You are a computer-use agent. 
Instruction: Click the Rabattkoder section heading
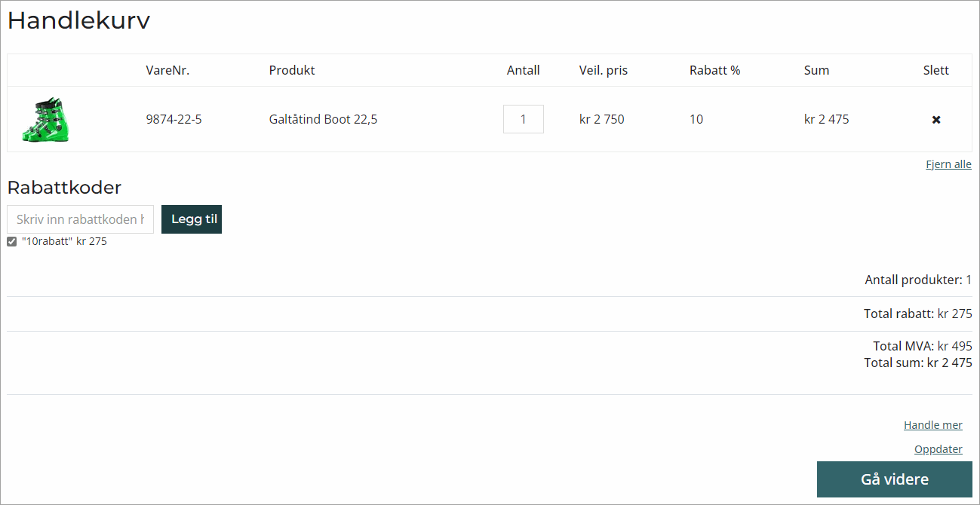(x=64, y=188)
